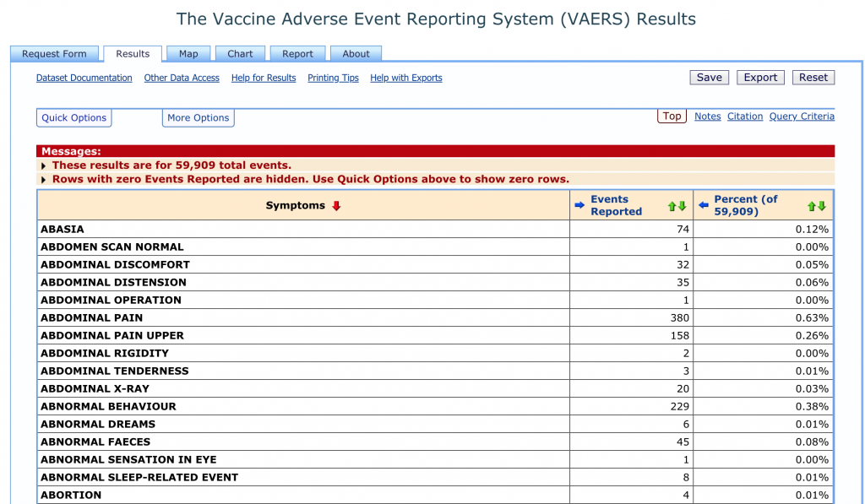The height and width of the screenshot is (504, 865).
Task: Click the red Messages header bar label
Action: coord(71,151)
